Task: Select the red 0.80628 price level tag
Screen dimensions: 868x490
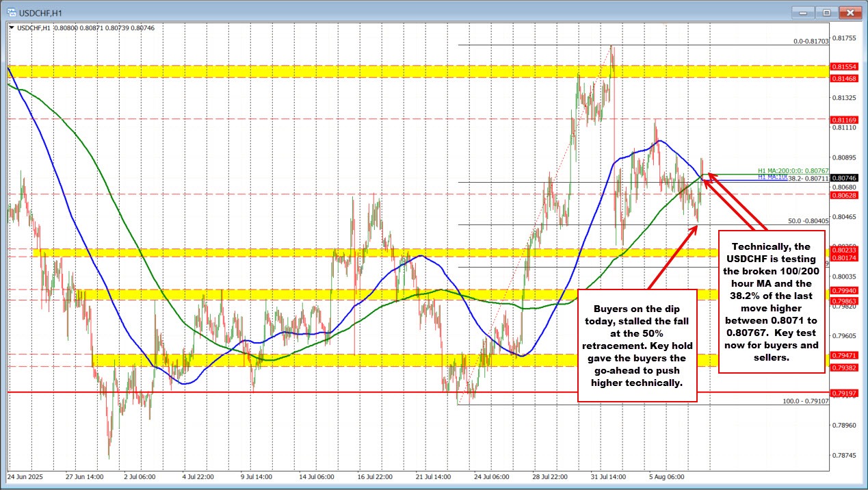Action: (843, 195)
